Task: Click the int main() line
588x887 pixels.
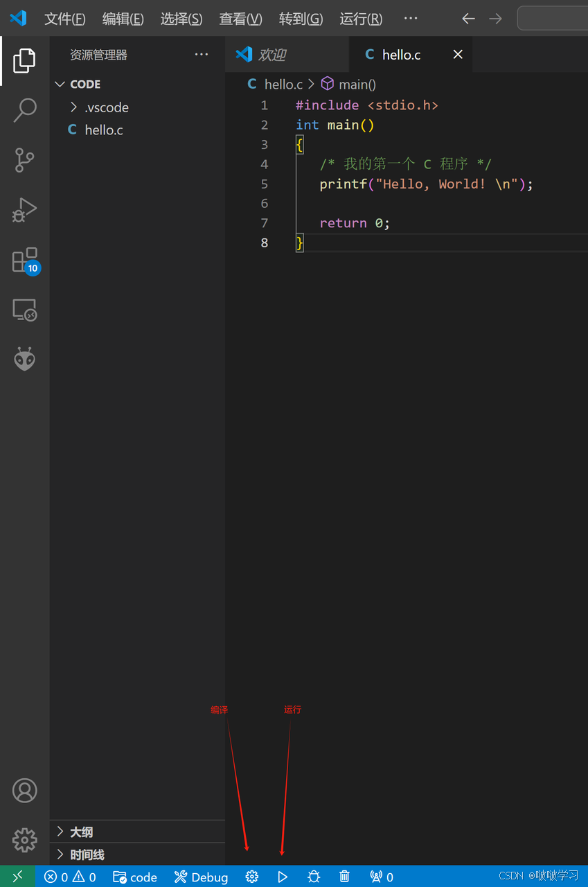Action: coord(335,125)
